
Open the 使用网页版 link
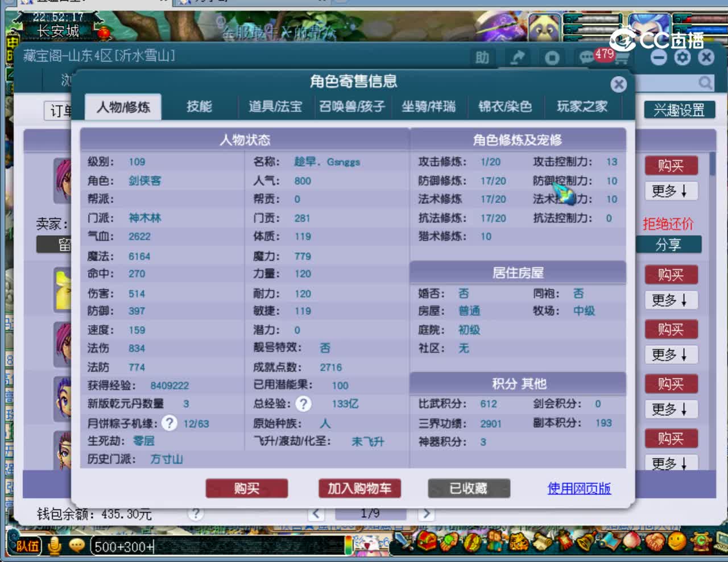[x=578, y=488]
